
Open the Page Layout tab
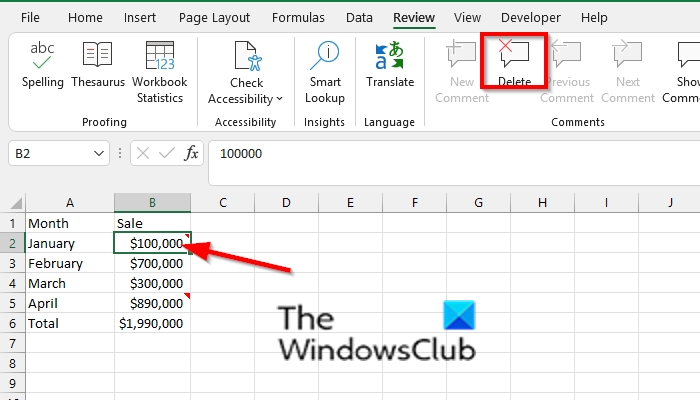coord(214,18)
